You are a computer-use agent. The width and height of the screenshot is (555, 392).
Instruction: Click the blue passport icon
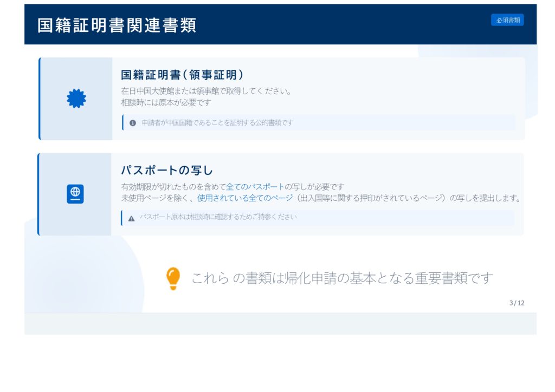(x=75, y=194)
